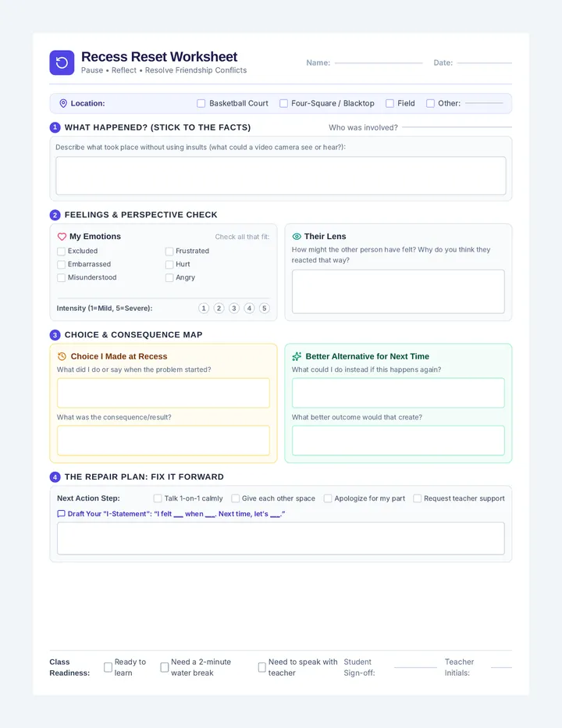
Task: Click the Name line field
Action: (379, 62)
